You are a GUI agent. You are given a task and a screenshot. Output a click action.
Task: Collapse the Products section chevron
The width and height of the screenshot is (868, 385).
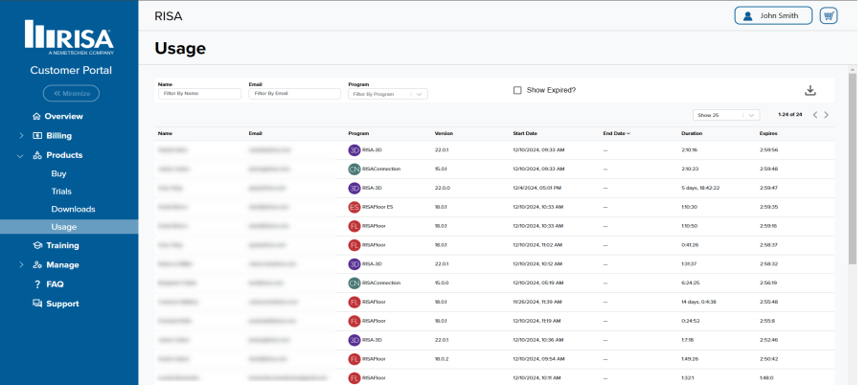[20, 156]
